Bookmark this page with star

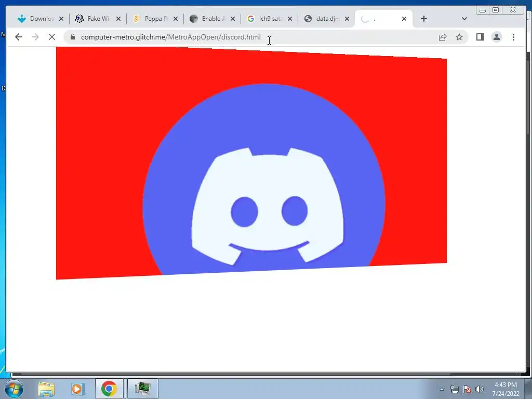click(x=459, y=37)
